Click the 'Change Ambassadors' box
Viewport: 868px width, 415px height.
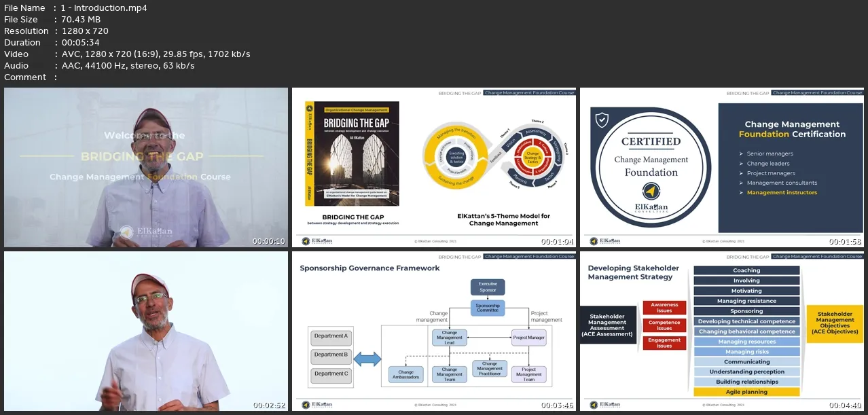pyautogui.click(x=405, y=374)
